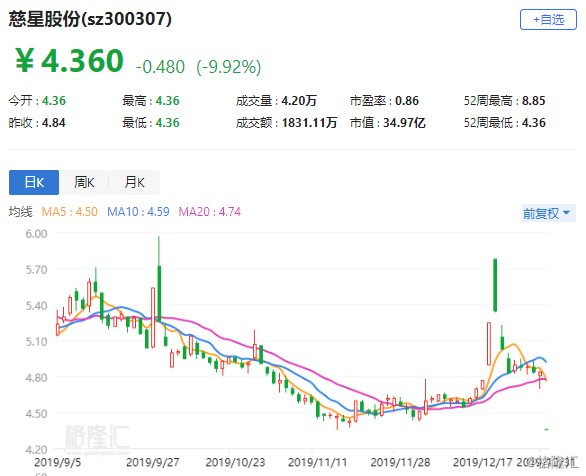
Task: Click the 今开 value 4.36
Action: (x=54, y=101)
